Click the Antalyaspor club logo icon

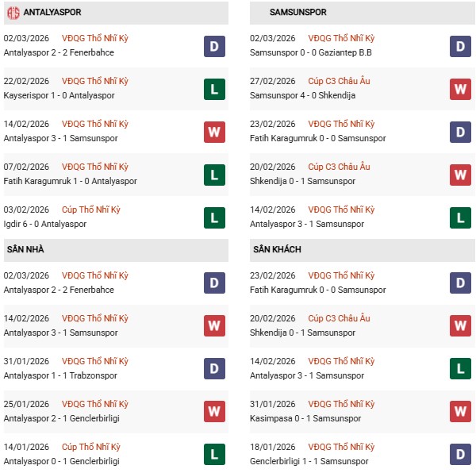[13, 13]
